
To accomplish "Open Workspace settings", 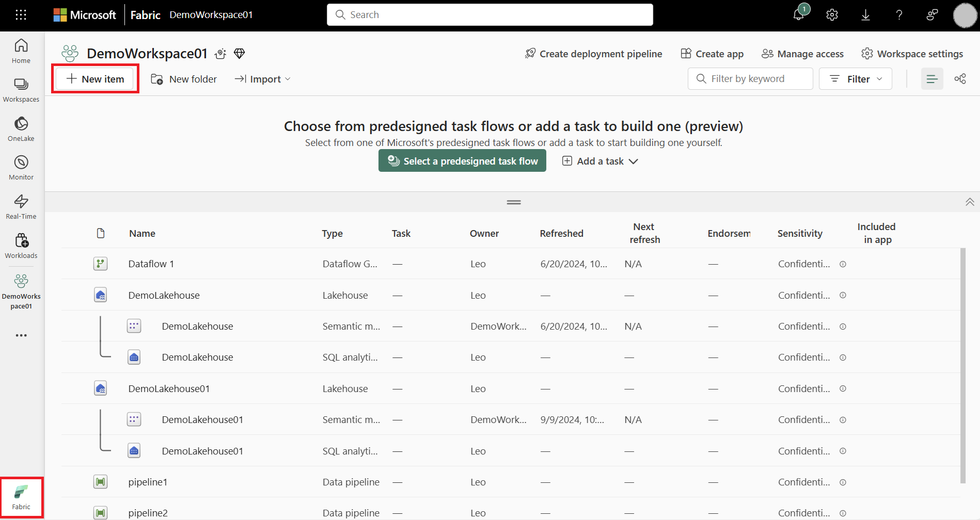I will [912, 54].
